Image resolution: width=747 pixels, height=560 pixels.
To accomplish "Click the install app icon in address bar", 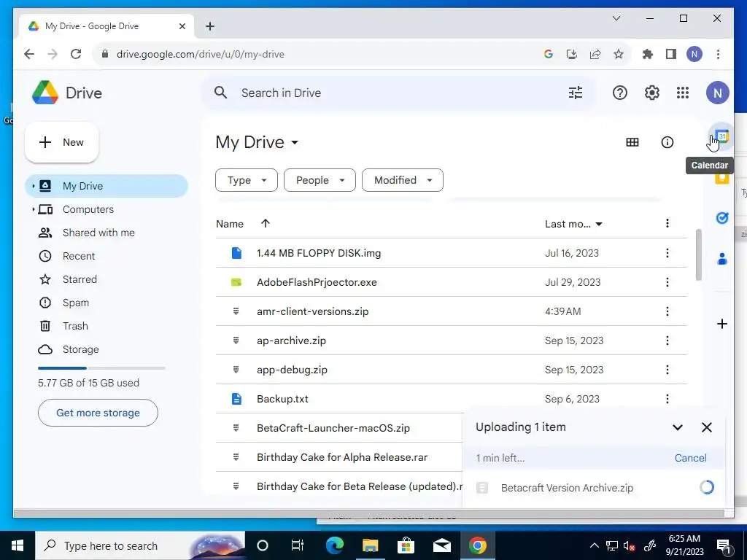I will coord(572,54).
